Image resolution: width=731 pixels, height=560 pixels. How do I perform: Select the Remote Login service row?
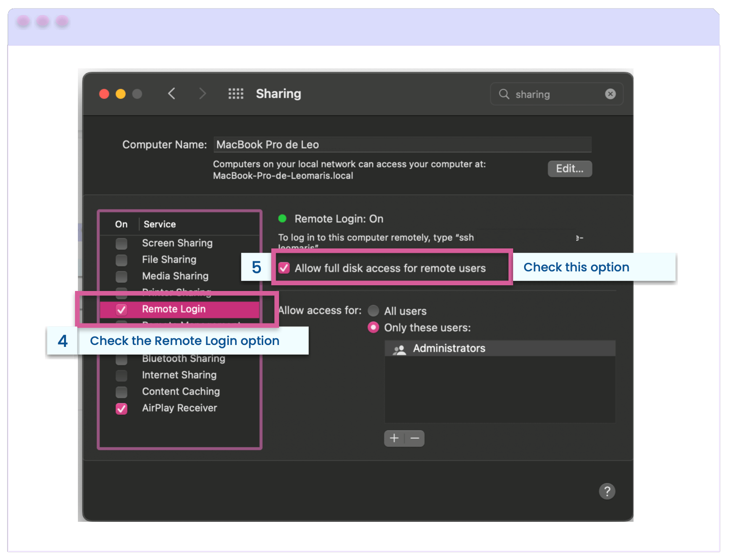click(x=180, y=309)
